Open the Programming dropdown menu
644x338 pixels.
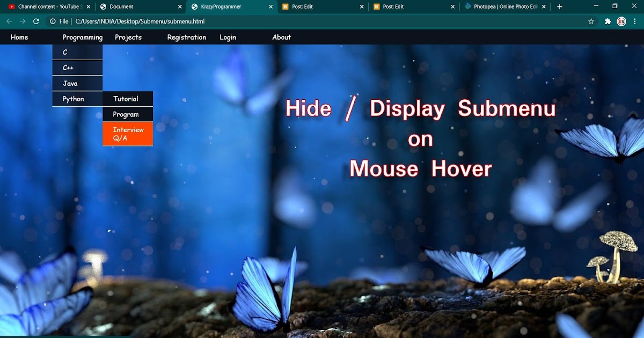[x=82, y=37]
